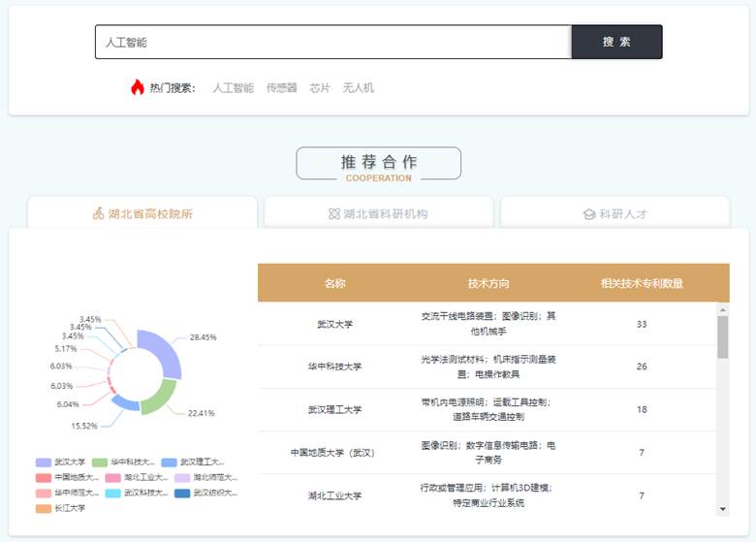Select the hot search keyword 芯片
The width and height of the screenshot is (756, 542).
pos(320,88)
